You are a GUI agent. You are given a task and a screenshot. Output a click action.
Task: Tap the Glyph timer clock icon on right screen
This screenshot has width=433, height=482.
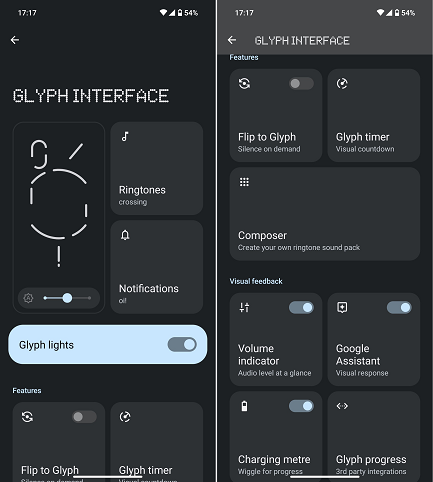(x=342, y=83)
